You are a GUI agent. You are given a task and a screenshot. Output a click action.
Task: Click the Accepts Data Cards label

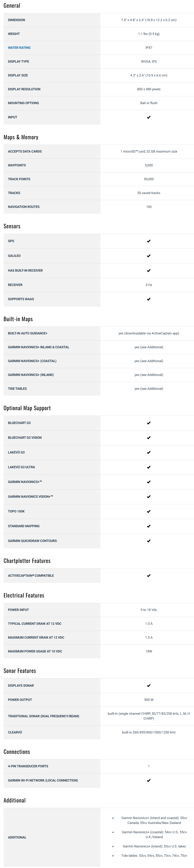tap(25, 152)
